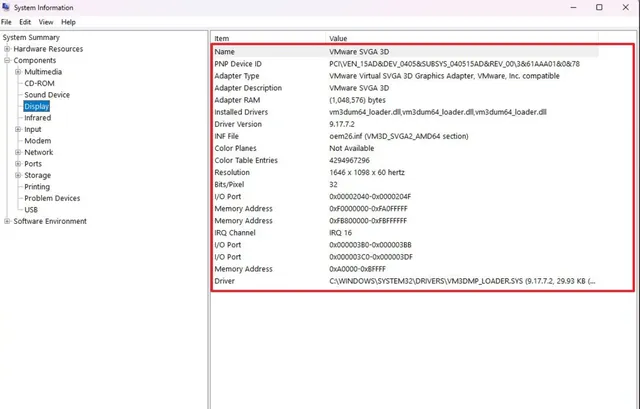Select the Resolution row
The height and width of the screenshot is (409, 640).
(405, 172)
